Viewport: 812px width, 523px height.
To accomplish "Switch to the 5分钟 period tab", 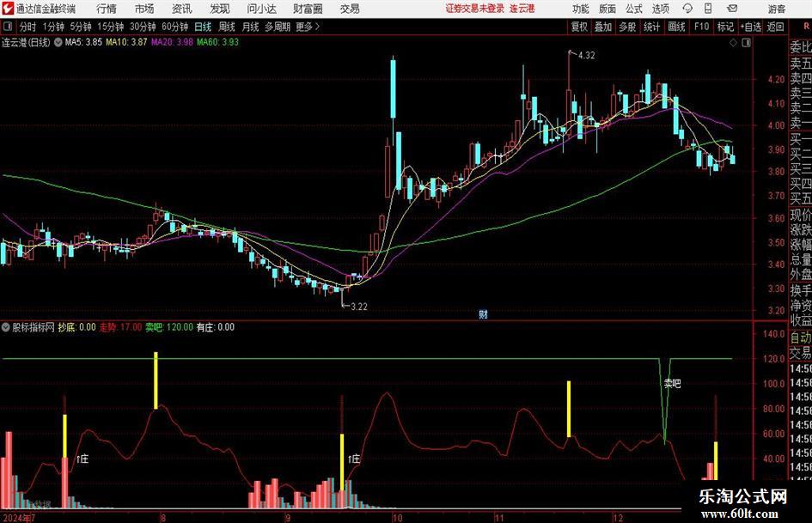I will click(x=81, y=27).
